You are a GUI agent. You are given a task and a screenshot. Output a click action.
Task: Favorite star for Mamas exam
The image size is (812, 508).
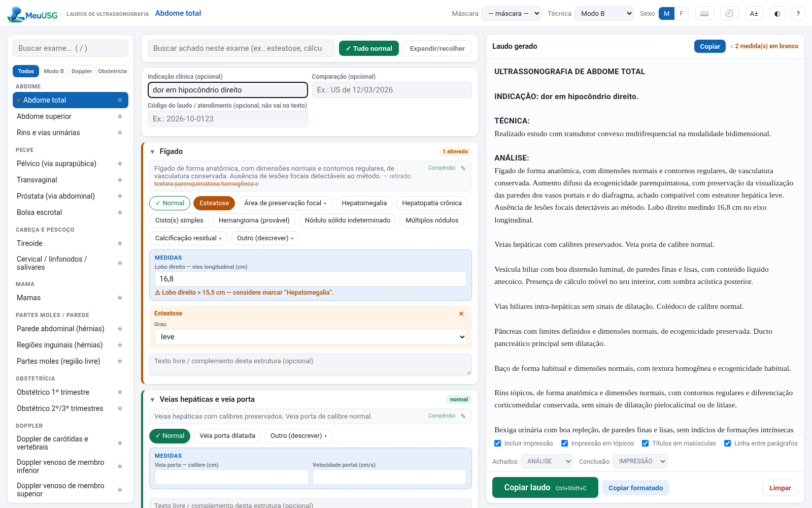tap(120, 298)
